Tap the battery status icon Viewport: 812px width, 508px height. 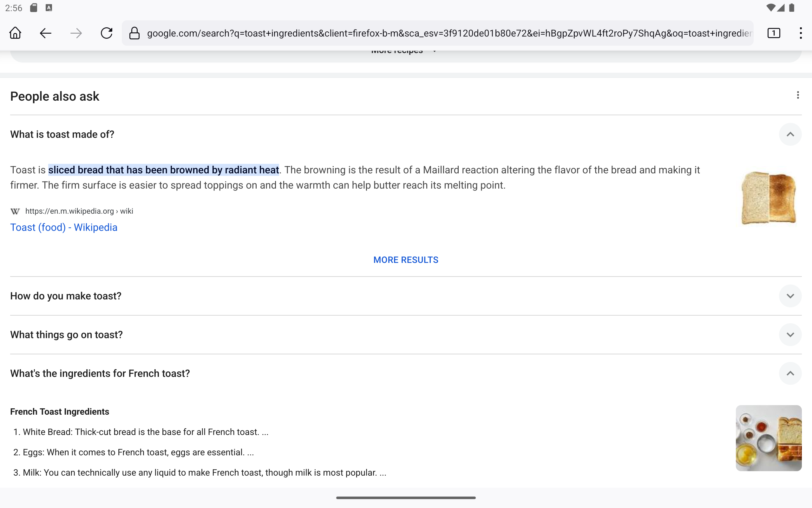pos(792,8)
